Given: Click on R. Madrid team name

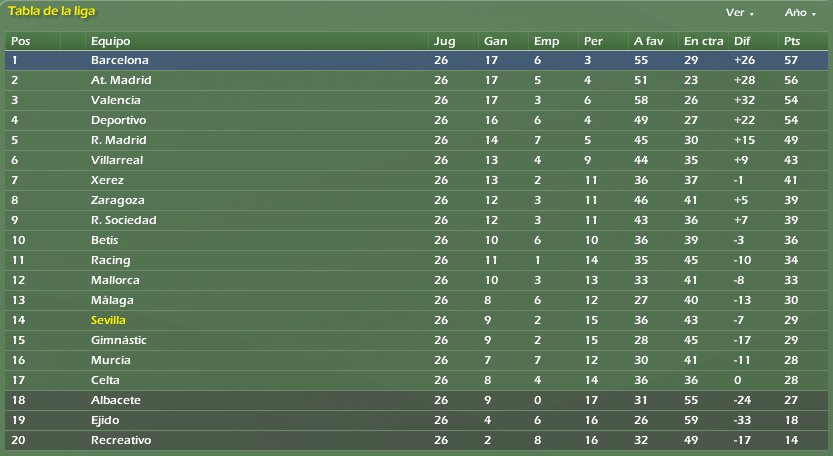Looking at the screenshot, I should [x=118, y=140].
